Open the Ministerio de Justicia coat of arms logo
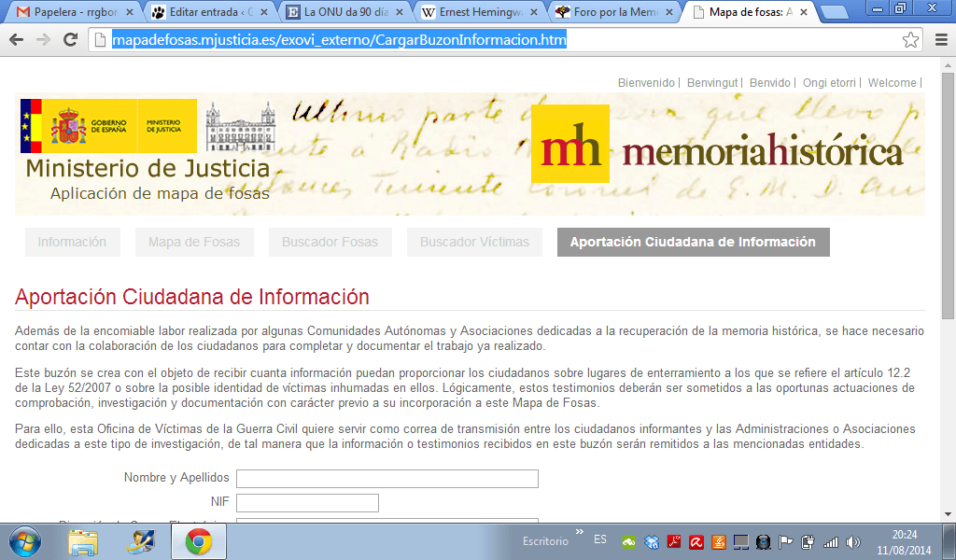The width and height of the screenshot is (956, 560). point(68,126)
